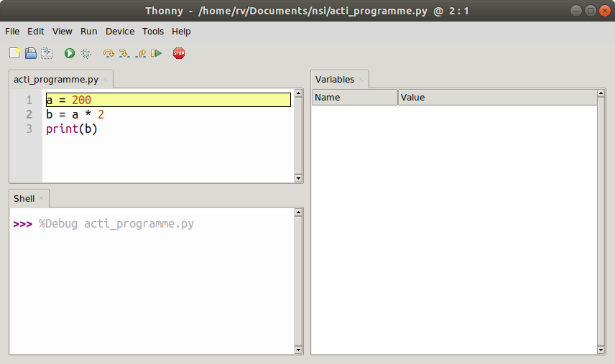
Task: Create a new file with the New icon
Action: tap(14, 53)
